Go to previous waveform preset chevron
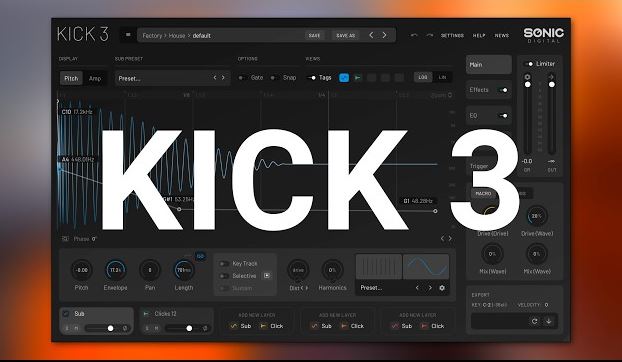 point(417,288)
